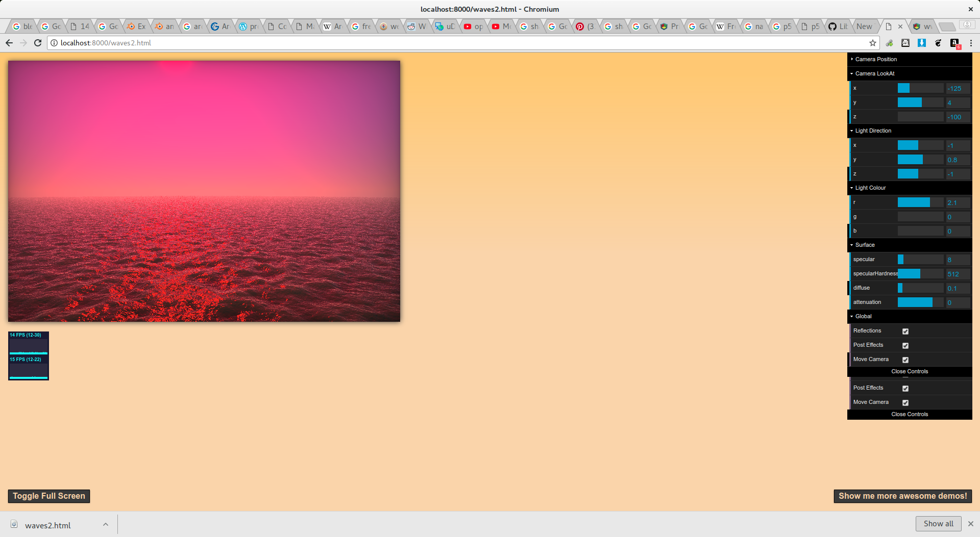Viewport: 980px width, 537px height.
Task: Go back to the previous page
Action: point(9,43)
